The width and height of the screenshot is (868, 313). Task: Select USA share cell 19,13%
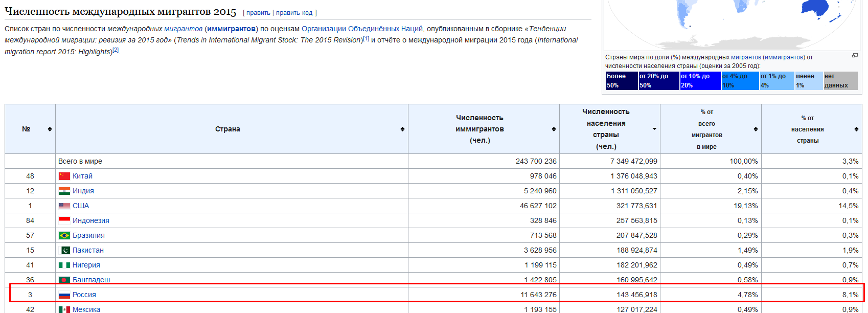pyautogui.click(x=746, y=206)
